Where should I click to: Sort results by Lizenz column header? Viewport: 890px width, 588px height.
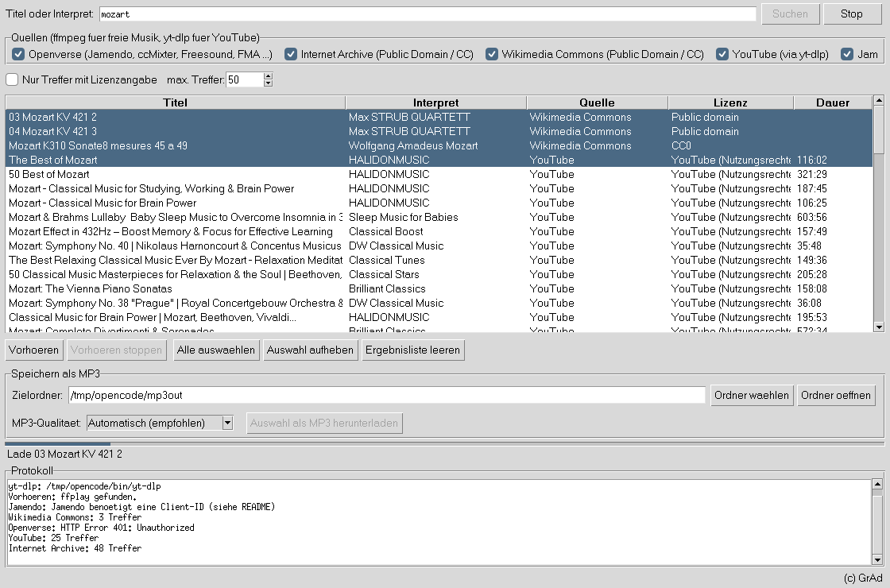pos(730,103)
